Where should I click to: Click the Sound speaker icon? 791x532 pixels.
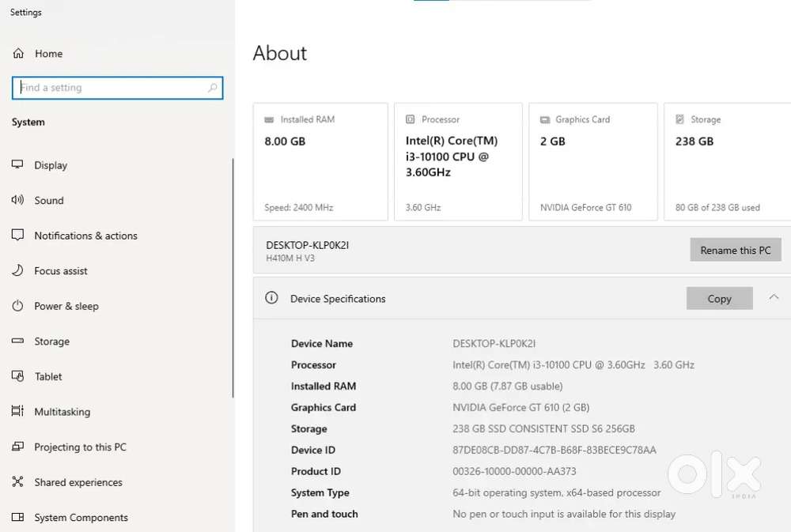pos(18,201)
